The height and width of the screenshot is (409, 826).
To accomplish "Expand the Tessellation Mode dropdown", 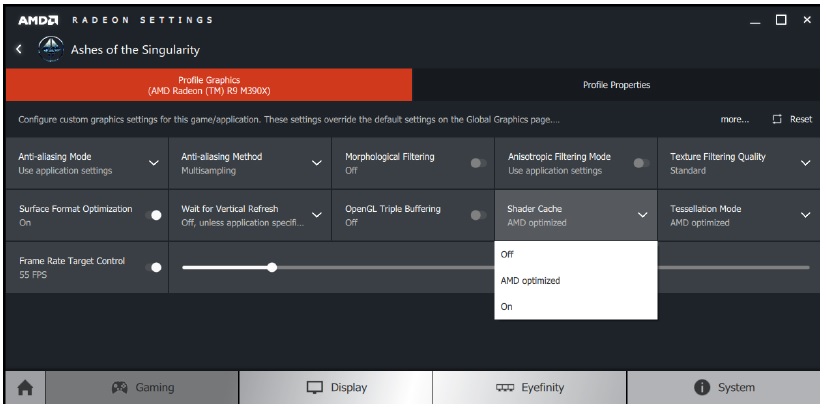I will [805, 215].
